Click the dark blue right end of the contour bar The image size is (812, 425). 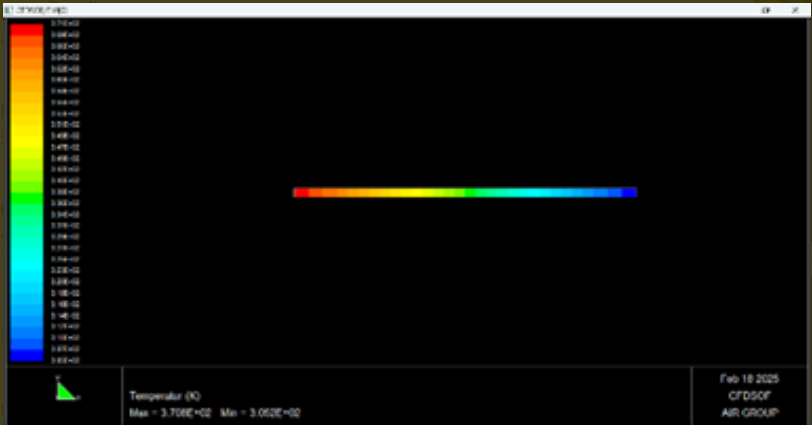click(x=629, y=192)
